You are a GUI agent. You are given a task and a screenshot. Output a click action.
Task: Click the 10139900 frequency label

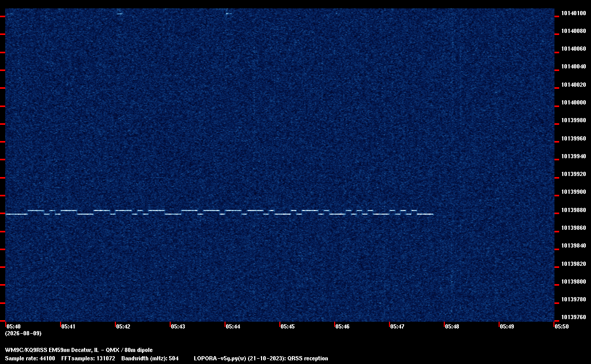[x=573, y=192]
